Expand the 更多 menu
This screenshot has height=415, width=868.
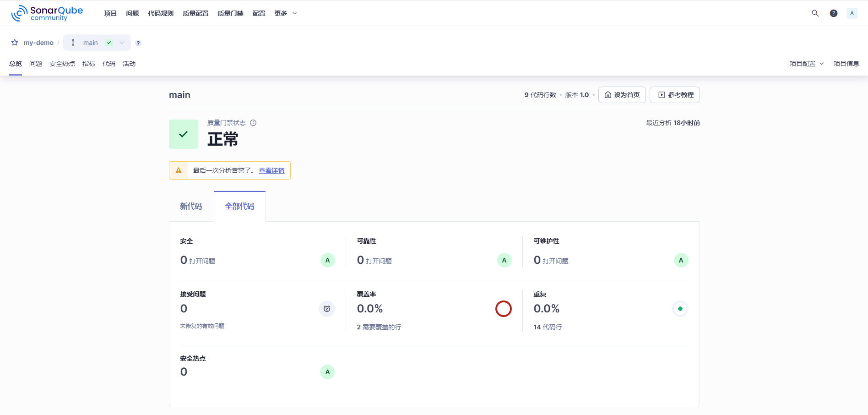285,13
